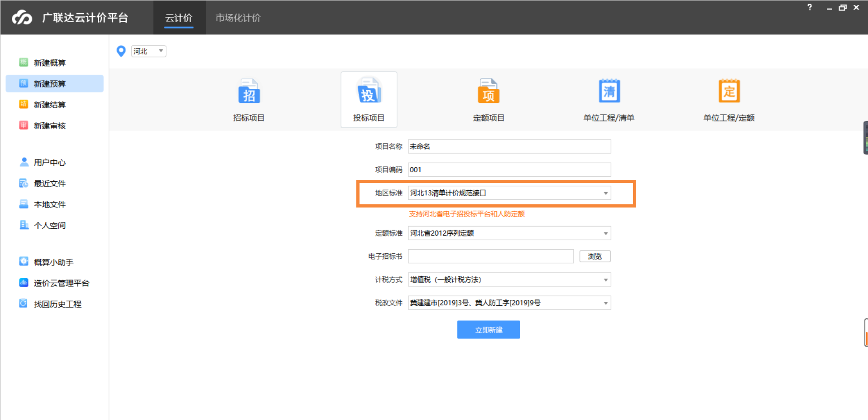Viewport: 868px width, 420px height.
Task: Choose the 单位工程/定额 icon
Action: (x=729, y=91)
